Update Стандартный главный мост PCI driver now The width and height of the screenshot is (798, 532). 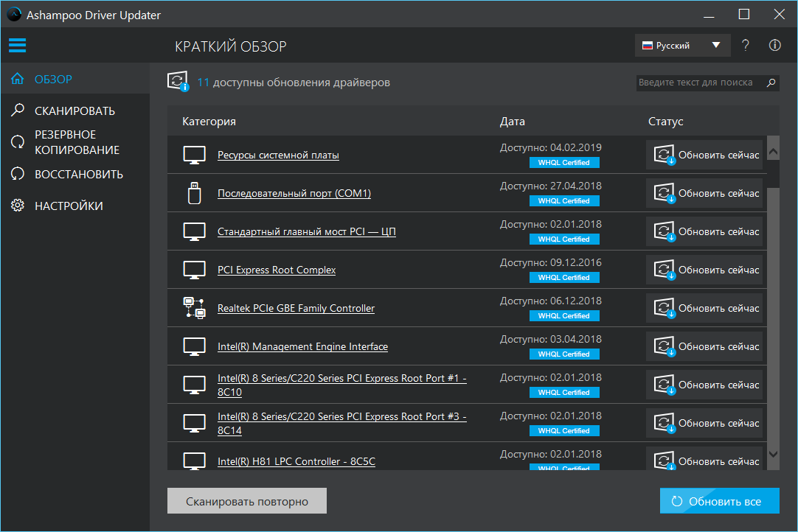pyautogui.click(x=704, y=231)
